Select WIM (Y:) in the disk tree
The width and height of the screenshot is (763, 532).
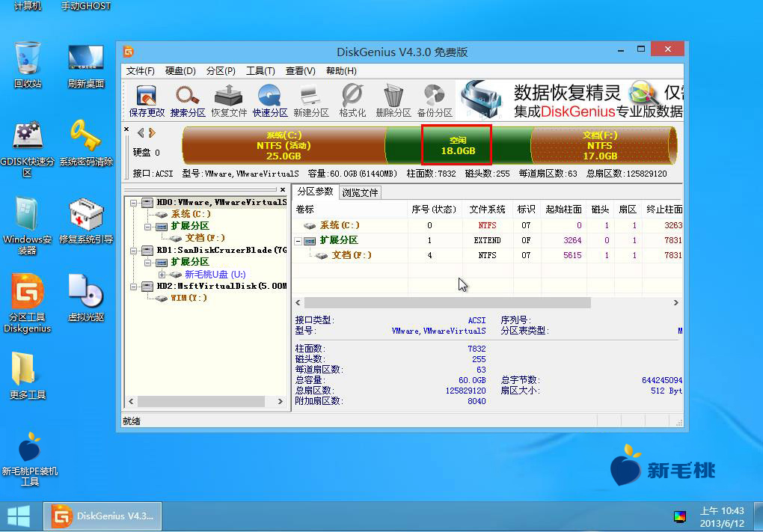click(189, 298)
